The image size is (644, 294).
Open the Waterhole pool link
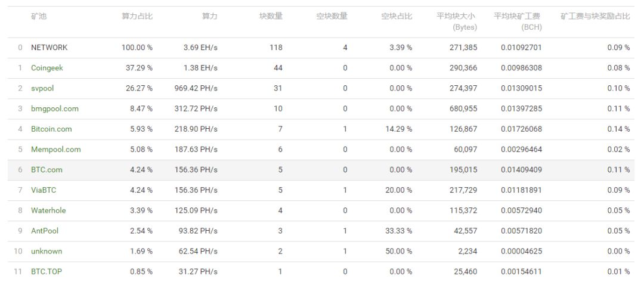48,211
